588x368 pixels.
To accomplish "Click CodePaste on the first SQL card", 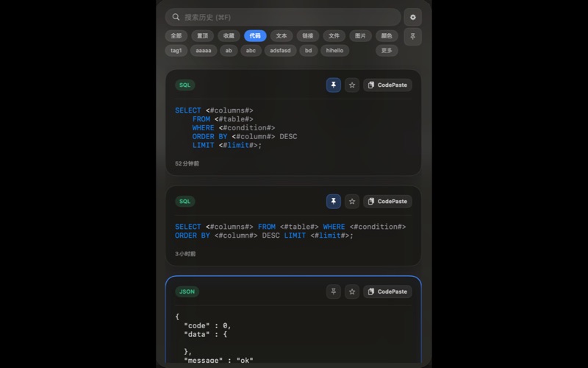I will pyautogui.click(x=387, y=85).
